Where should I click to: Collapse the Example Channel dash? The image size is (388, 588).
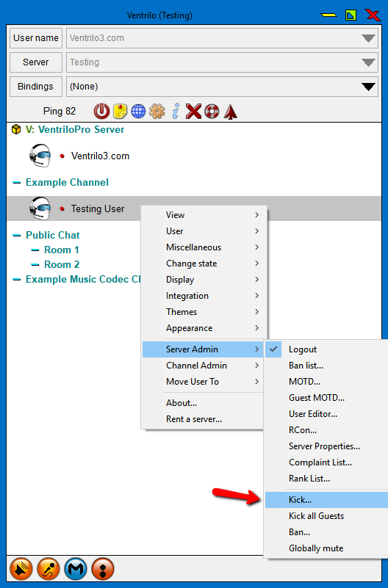16,183
